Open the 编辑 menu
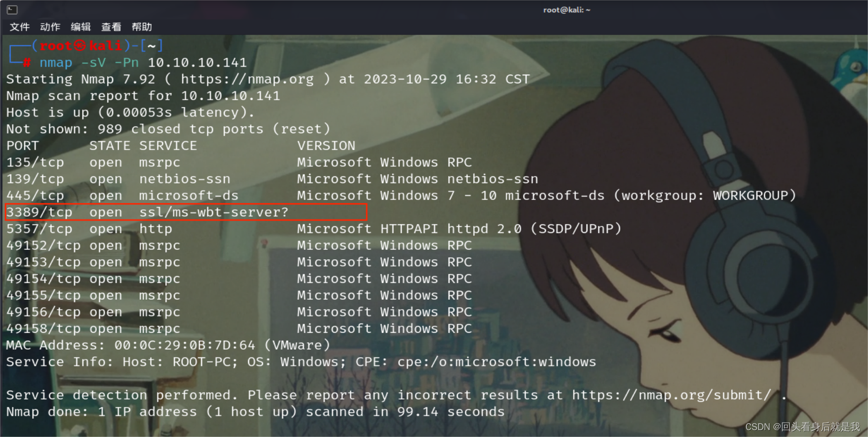Screen dimensions: 868x437 pyautogui.click(x=81, y=27)
